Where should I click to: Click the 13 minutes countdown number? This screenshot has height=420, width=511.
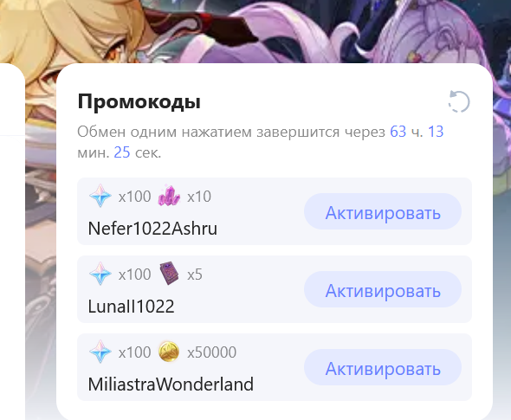tap(436, 132)
